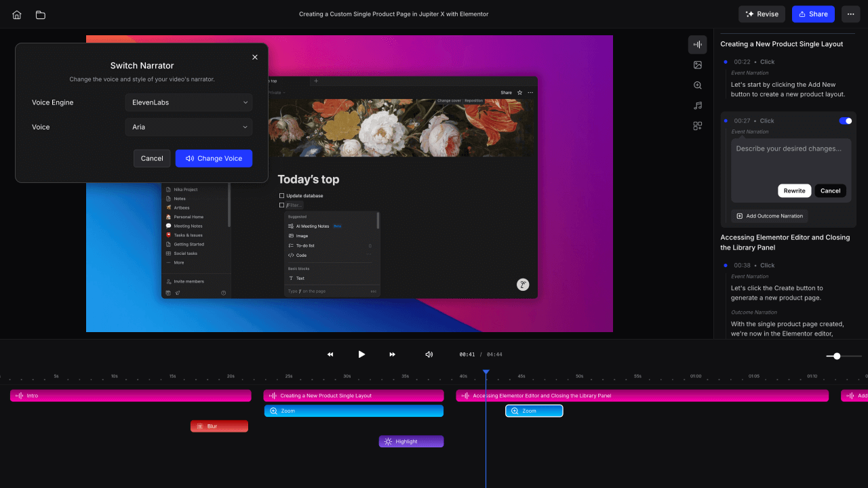Open the more options menu top right
This screenshot has height=488, width=868.
pos(850,14)
